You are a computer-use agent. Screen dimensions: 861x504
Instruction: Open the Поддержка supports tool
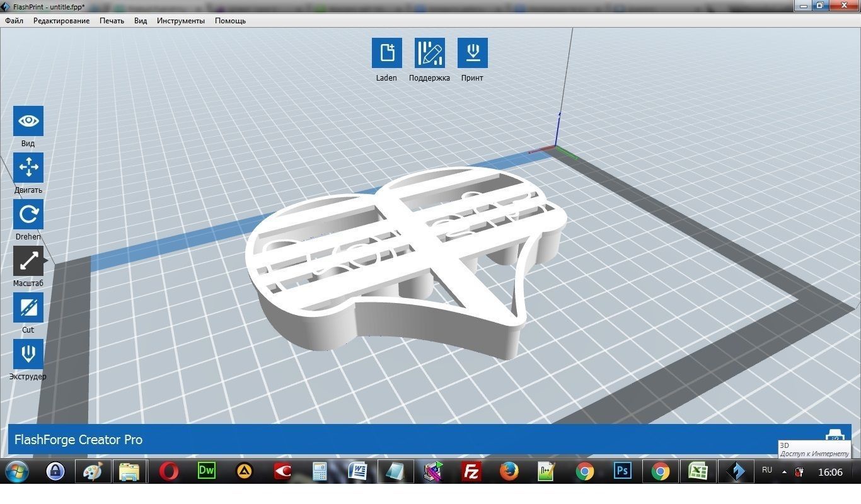click(x=429, y=53)
